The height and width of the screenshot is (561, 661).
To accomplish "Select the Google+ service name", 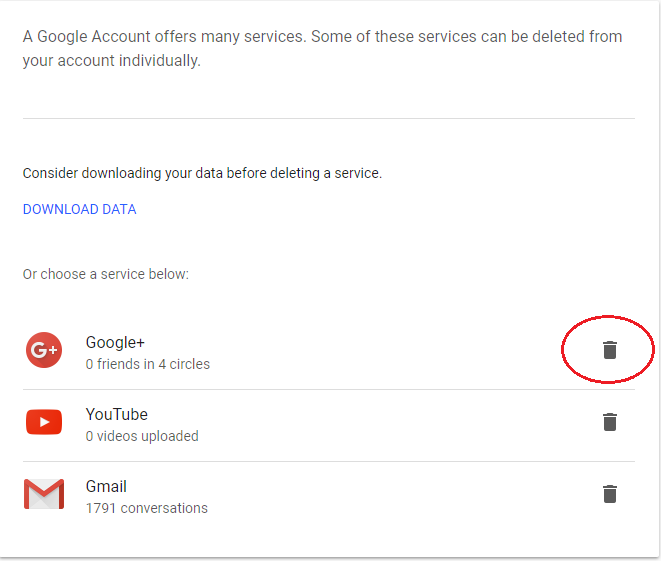I will coord(115,343).
